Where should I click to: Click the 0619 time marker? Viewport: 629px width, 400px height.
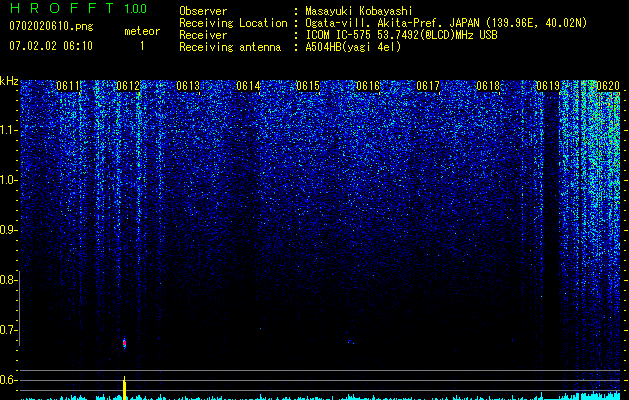(548, 86)
